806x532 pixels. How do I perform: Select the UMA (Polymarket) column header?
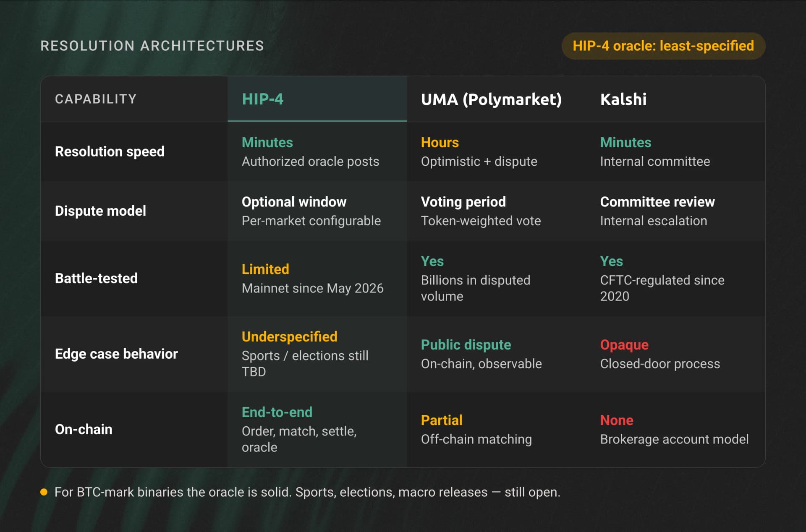(491, 99)
